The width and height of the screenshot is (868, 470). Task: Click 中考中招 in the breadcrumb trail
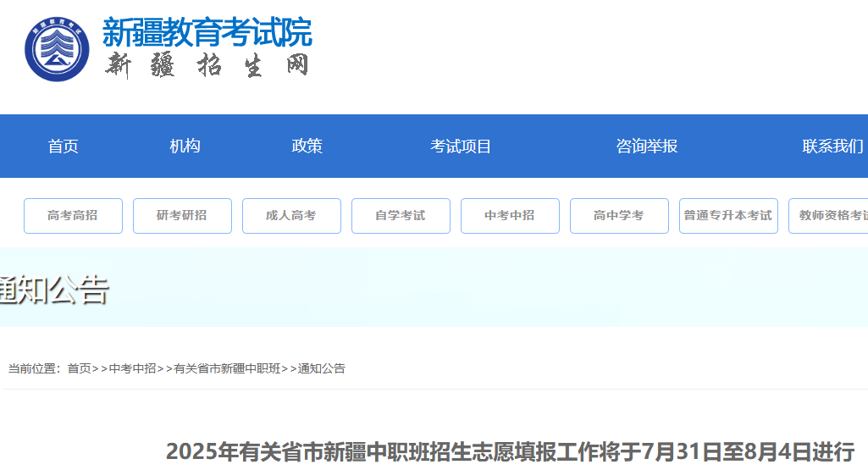coord(133,368)
